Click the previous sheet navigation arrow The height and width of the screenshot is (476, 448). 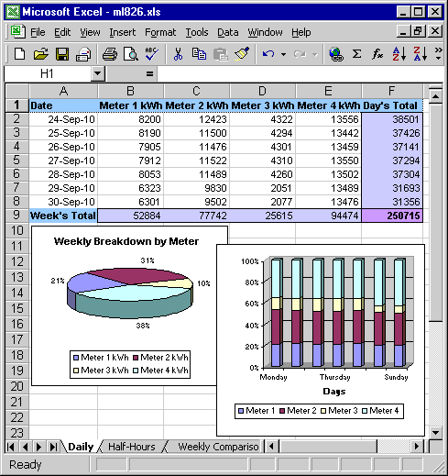coord(25,447)
